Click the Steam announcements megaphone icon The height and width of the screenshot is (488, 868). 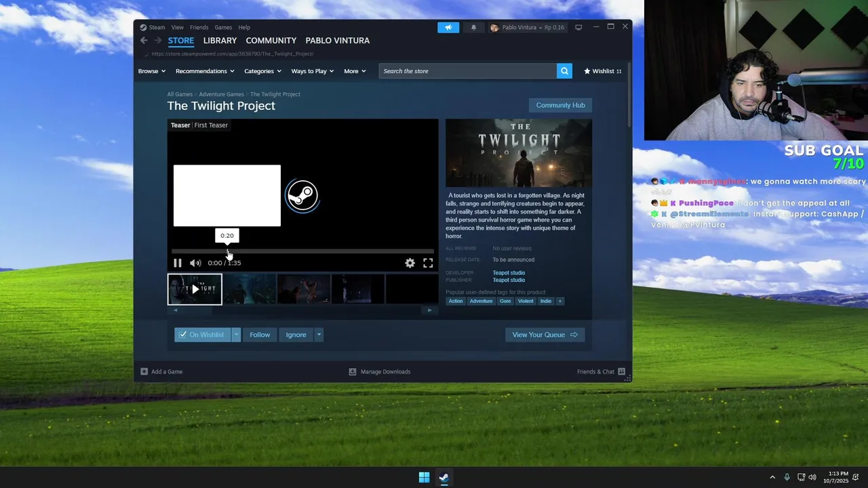coord(448,27)
